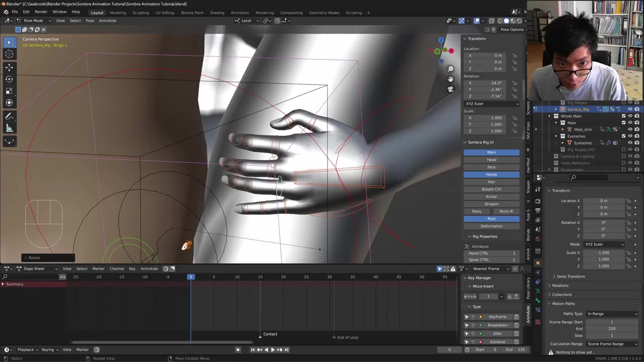Select the Annotate pencil tool
The image size is (644, 362).
(9, 116)
